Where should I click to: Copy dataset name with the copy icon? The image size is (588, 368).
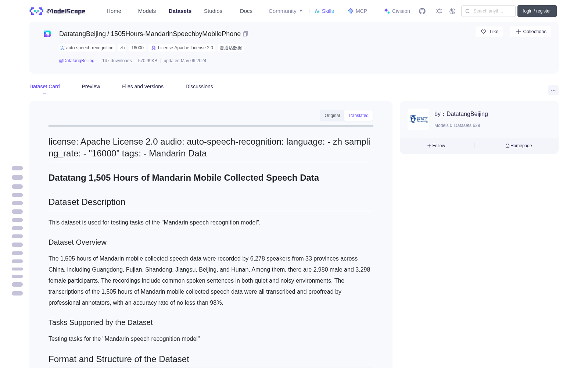click(245, 34)
